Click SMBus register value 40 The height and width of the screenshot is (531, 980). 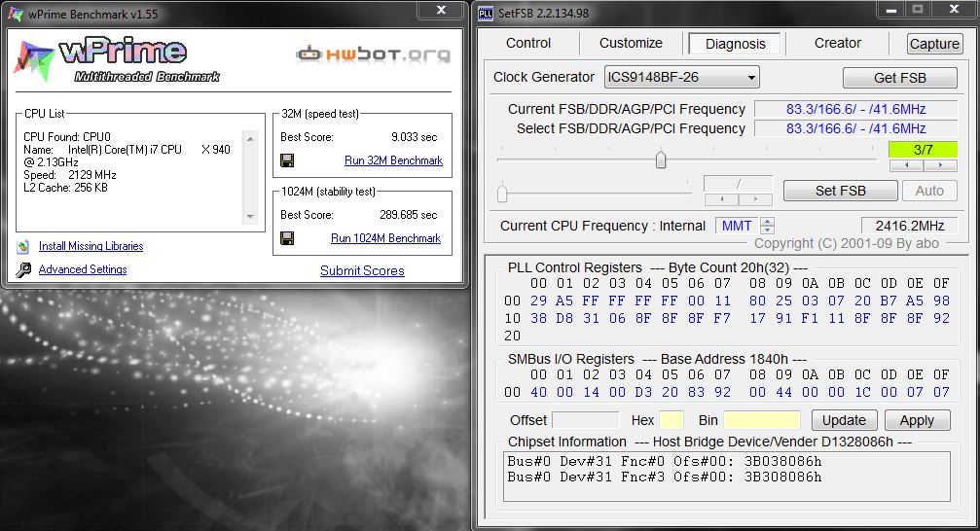[x=538, y=392]
